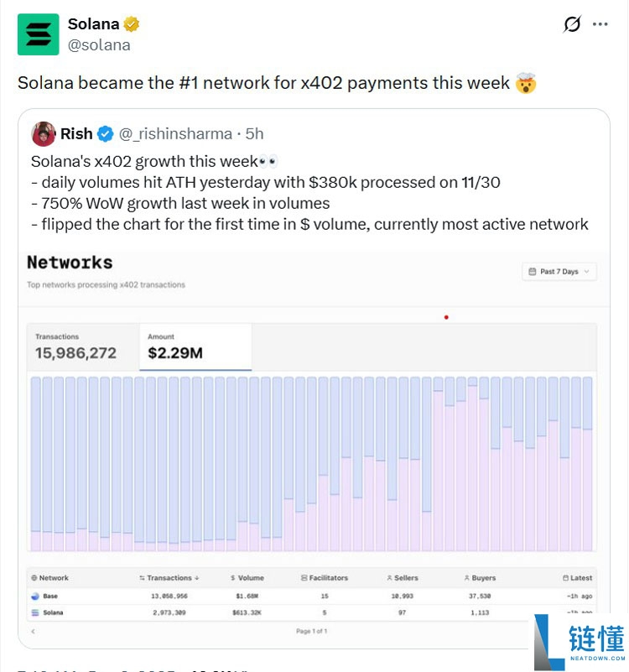Click Rish's profile picture in the quoted tweet
The height and width of the screenshot is (672, 629).
coord(43,133)
